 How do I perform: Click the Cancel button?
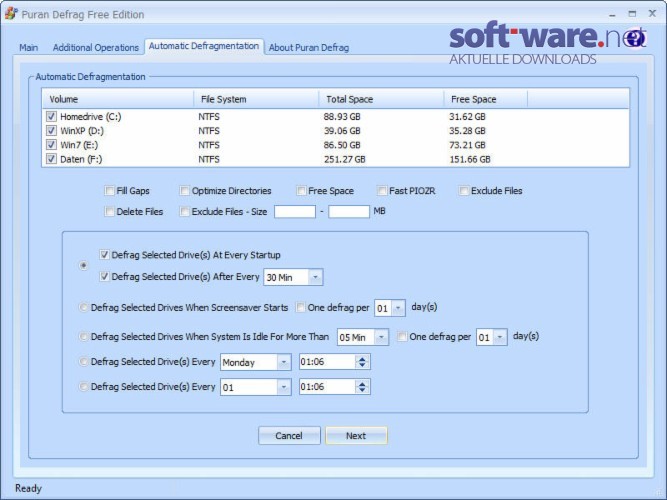tap(289, 436)
